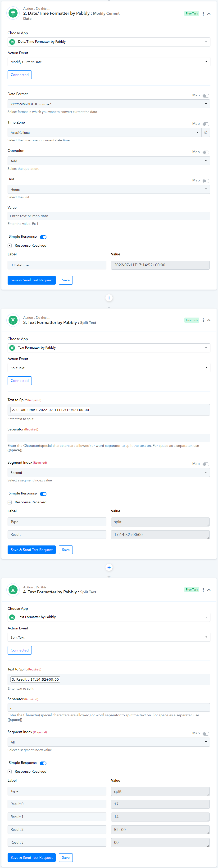
Task: Click Separator field containing T
Action: tap(109, 438)
